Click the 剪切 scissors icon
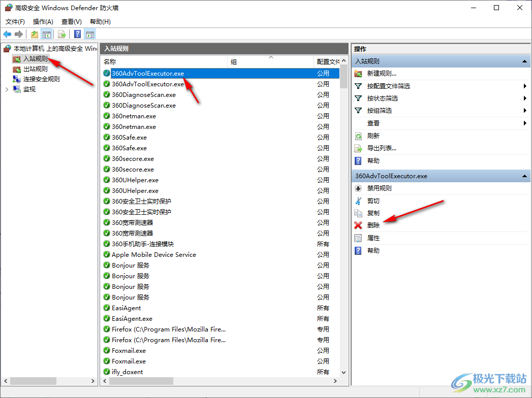 coord(358,201)
